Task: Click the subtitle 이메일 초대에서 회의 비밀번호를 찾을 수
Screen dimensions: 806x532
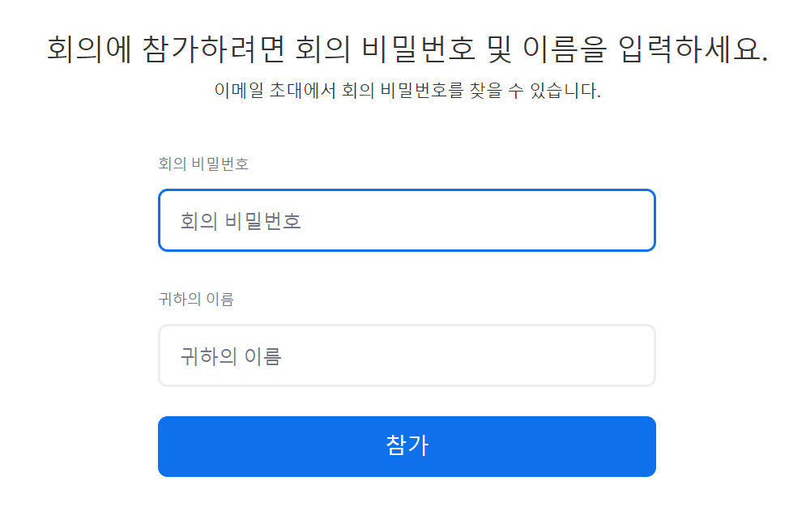Action: tap(368, 91)
